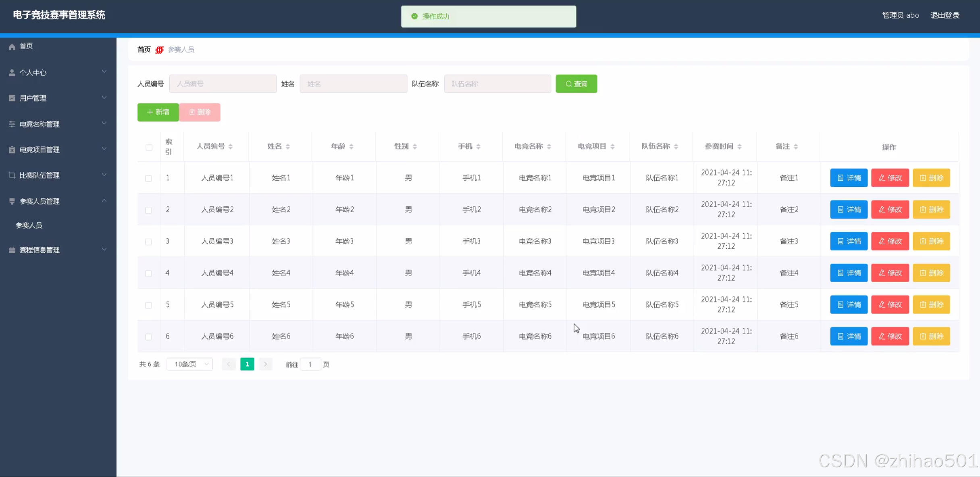The height and width of the screenshot is (477, 980).
Task: Click the 电竞项目管理 sidebar icon
Action: (12, 150)
